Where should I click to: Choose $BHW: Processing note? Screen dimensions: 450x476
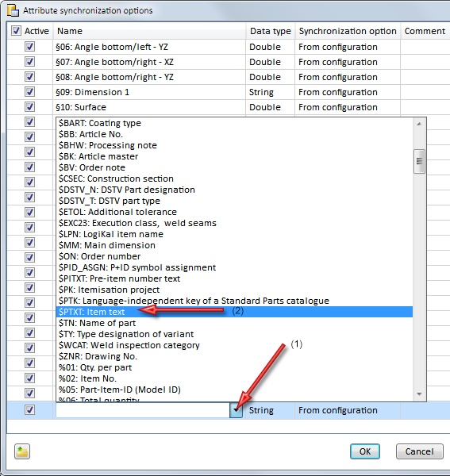[x=234, y=145]
